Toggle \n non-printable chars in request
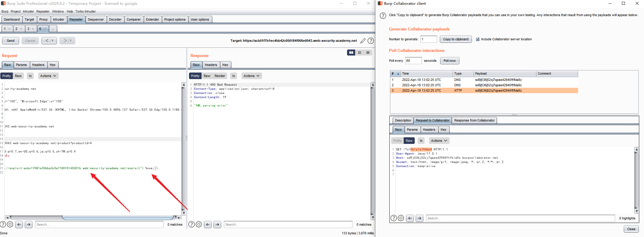 click(30, 76)
